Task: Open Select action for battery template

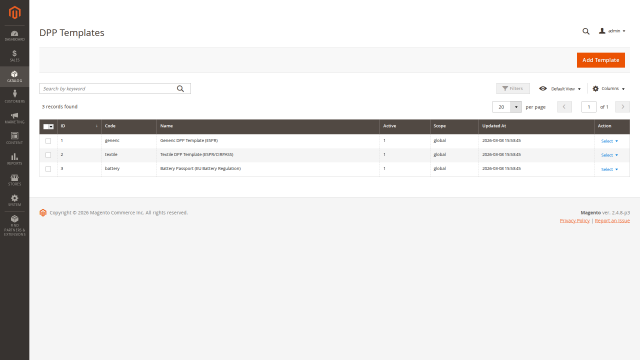Action: point(609,169)
